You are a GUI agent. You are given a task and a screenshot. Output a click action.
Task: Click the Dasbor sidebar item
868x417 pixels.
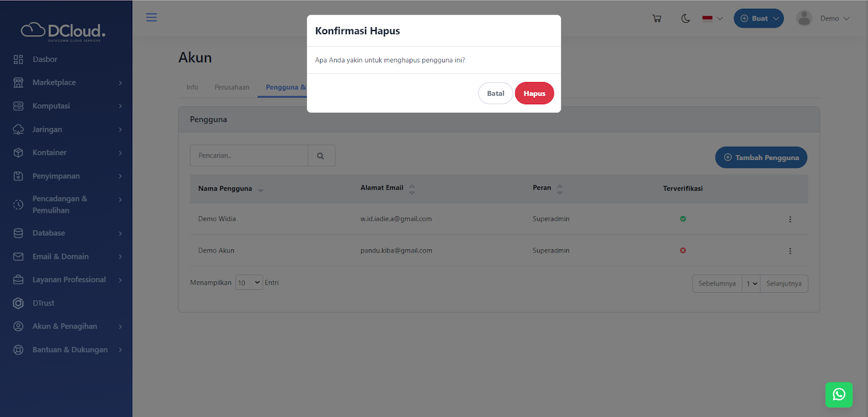pos(44,59)
